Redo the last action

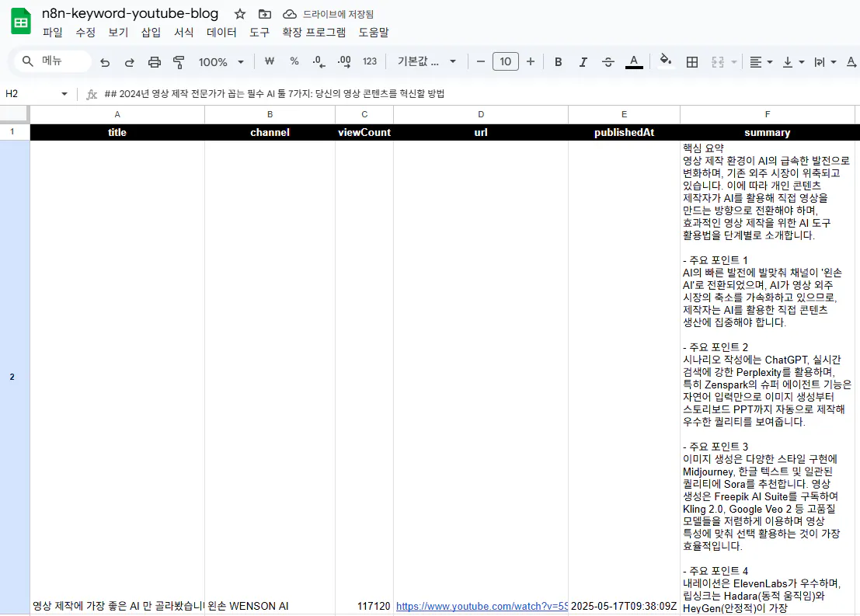[x=130, y=62]
